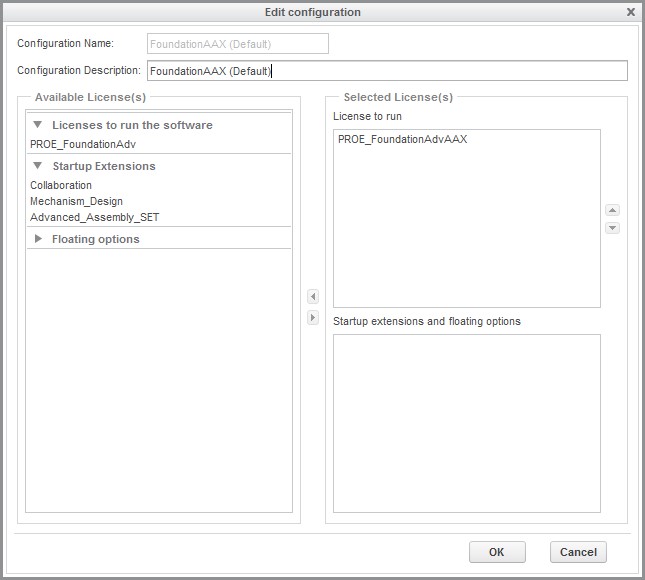The width and height of the screenshot is (645, 580).
Task: Select Advanced_Assembly_SET extension
Action: coord(95,217)
